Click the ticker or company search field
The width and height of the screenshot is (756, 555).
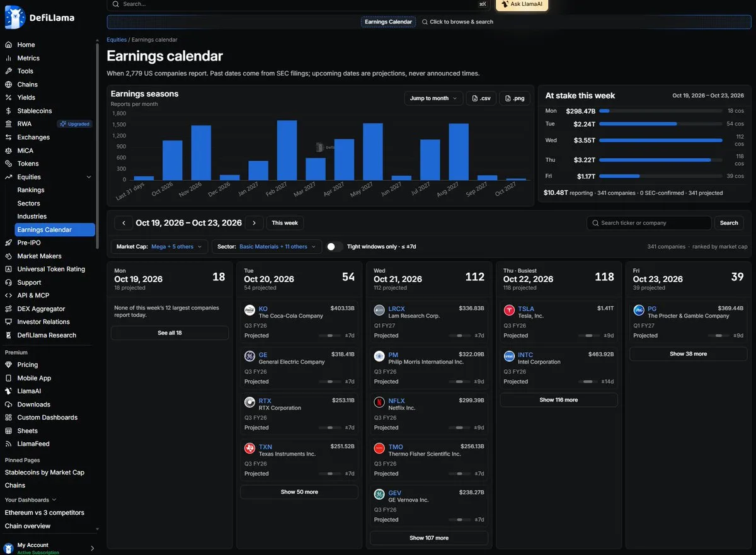(649, 223)
